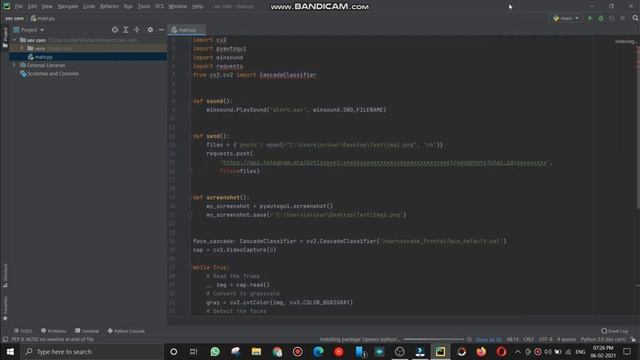The image size is (640, 360).
Task: Start debugging the main configuration
Action: pyautogui.click(x=601, y=18)
